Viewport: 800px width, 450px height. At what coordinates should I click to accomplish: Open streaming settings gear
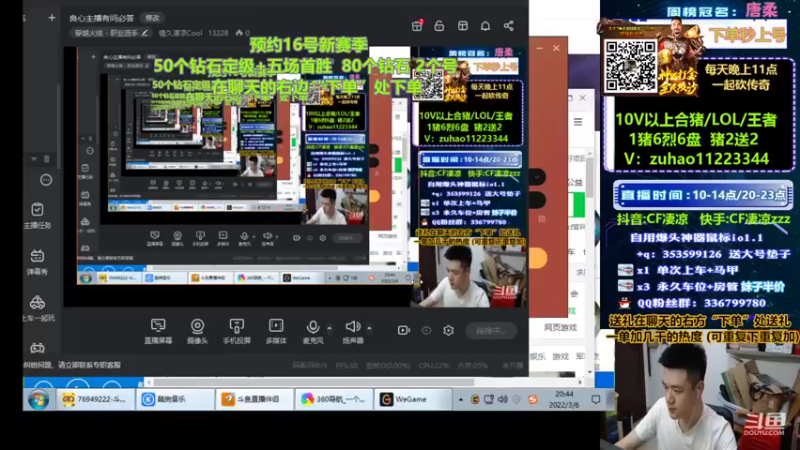[x=448, y=331]
